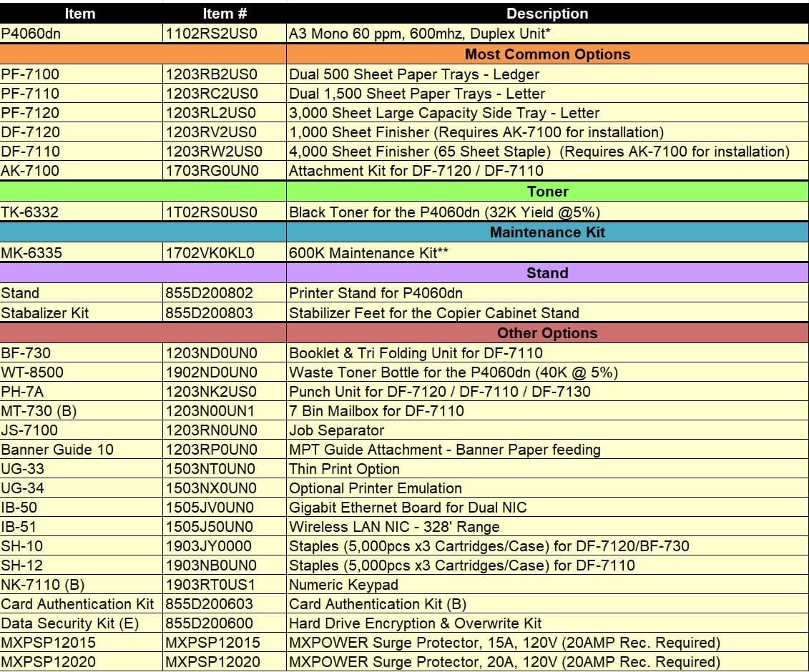Screen dimensions: 809x672
Task: Select the TK-6332 toner item cell
Action: pos(30,212)
